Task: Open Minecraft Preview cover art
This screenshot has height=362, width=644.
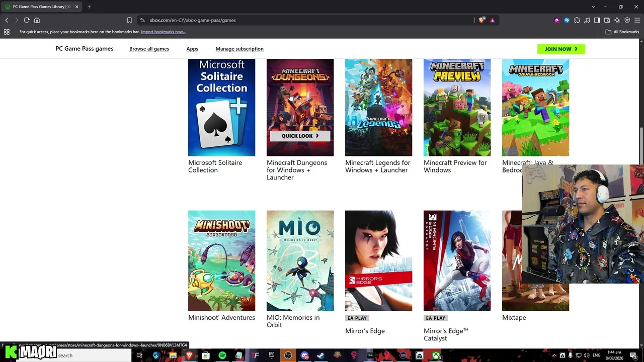Action: point(457,108)
